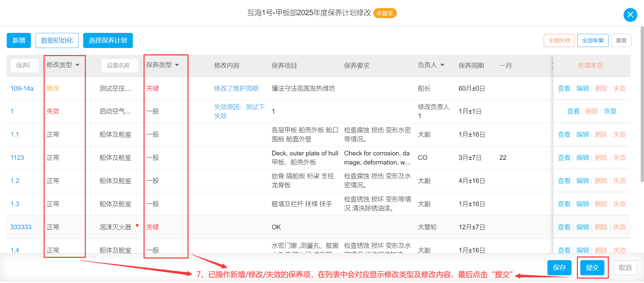
Task: Click 编辑 for row 333333
Action: coord(583,227)
